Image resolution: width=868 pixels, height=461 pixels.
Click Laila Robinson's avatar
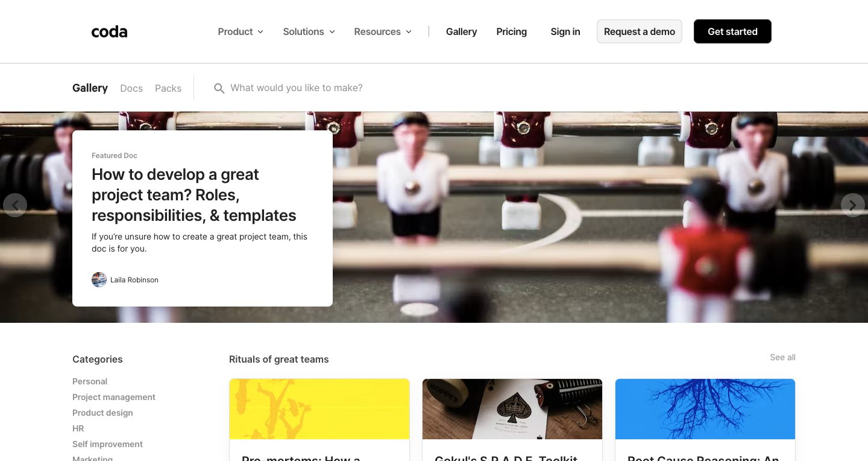coord(99,279)
